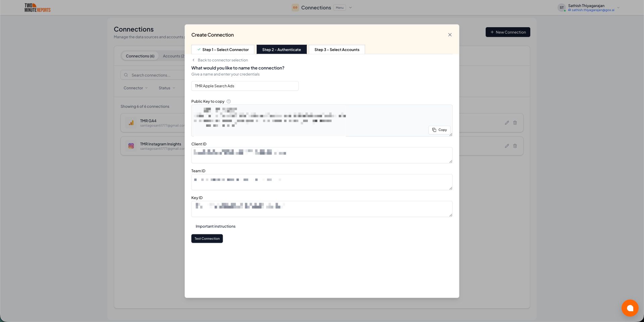Viewport: 644px width, 322px height.
Task: Click the Public Key help question icon
Action: [x=229, y=101]
